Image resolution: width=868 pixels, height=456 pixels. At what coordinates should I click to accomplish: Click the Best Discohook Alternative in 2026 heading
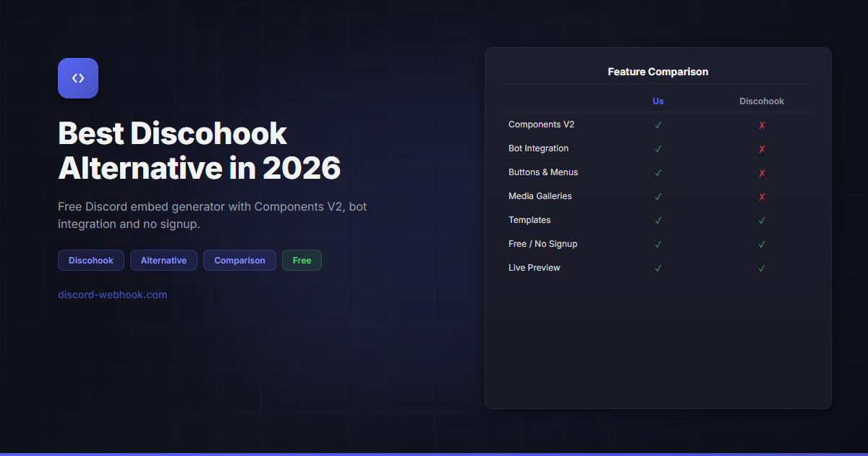pos(200,151)
